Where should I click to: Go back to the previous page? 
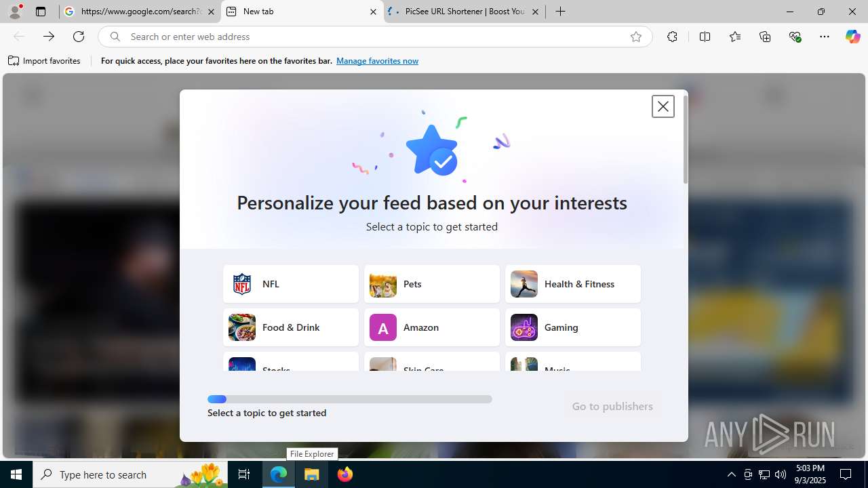click(19, 37)
